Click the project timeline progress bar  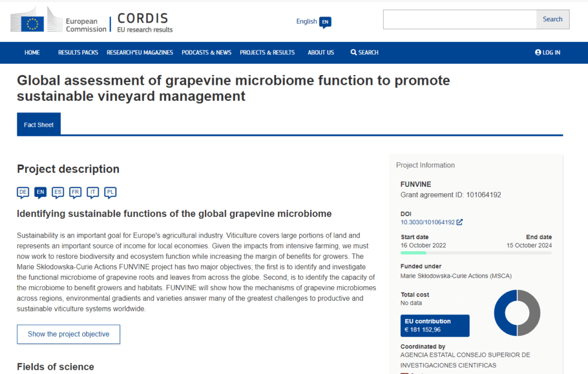click(476, 253)
